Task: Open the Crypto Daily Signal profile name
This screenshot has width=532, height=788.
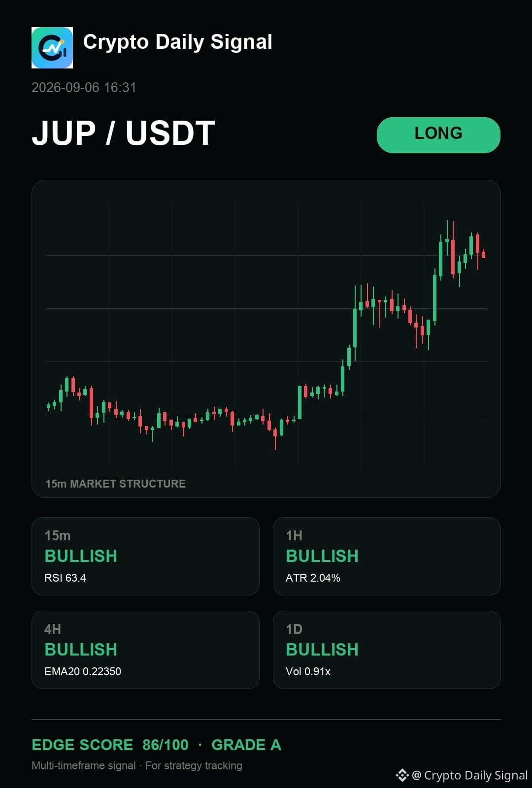Action: [178, 42]
